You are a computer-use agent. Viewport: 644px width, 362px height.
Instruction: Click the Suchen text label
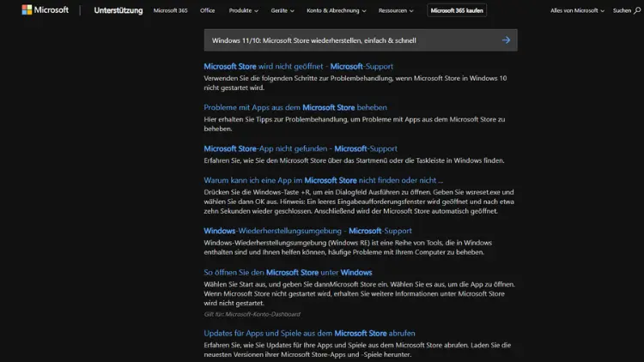(x=622, y=10)
